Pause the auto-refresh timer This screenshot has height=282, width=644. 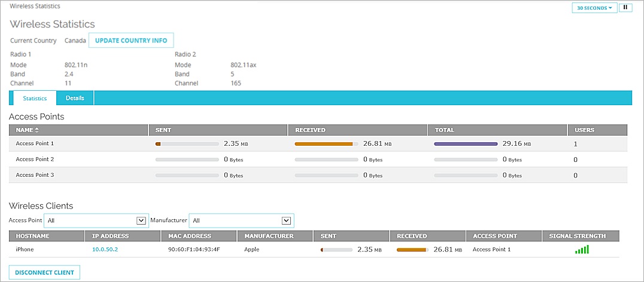(625, 8)
